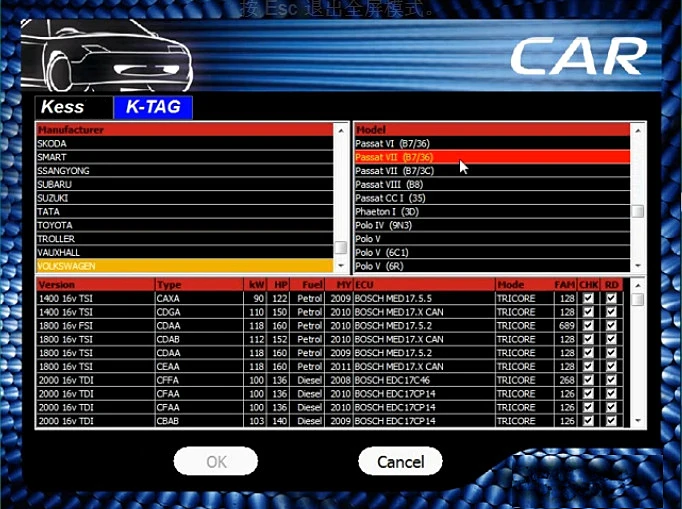Click Version table scrollbar thumb

pyautogui.click(x=638, y=299)
